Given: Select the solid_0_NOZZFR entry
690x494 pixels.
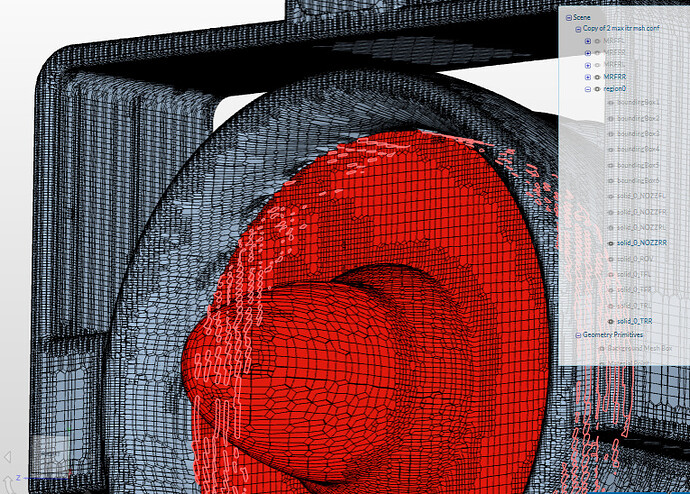Looking at the screenshot, I should 642,212.
